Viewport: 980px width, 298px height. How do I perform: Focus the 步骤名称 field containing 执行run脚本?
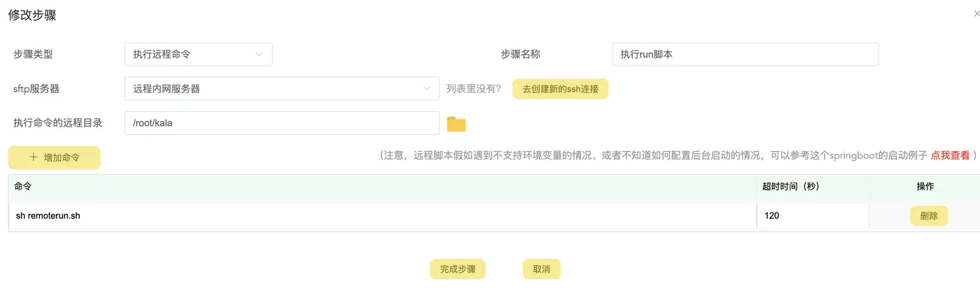(745, 54)
